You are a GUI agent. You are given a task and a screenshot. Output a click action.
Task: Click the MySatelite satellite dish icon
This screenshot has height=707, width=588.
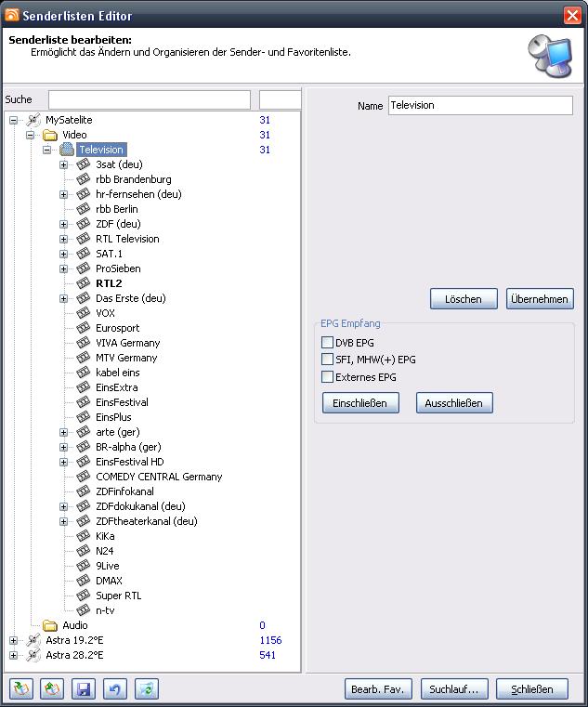pyautogui.click(x=33, y=120)
